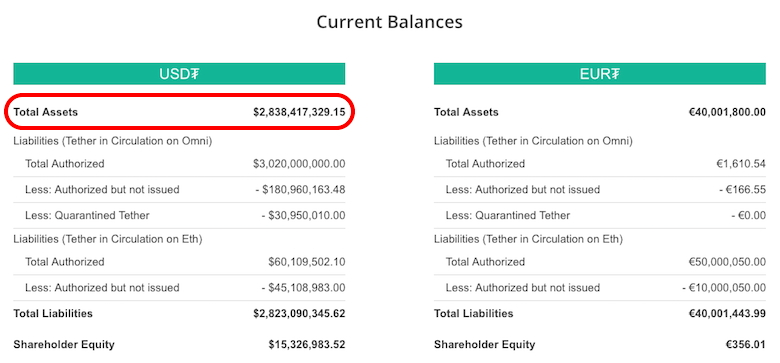Click EUR Eth Total Authorized €50,000,050.00
Viewport: 780px width, 363px height.
[727, 262]
